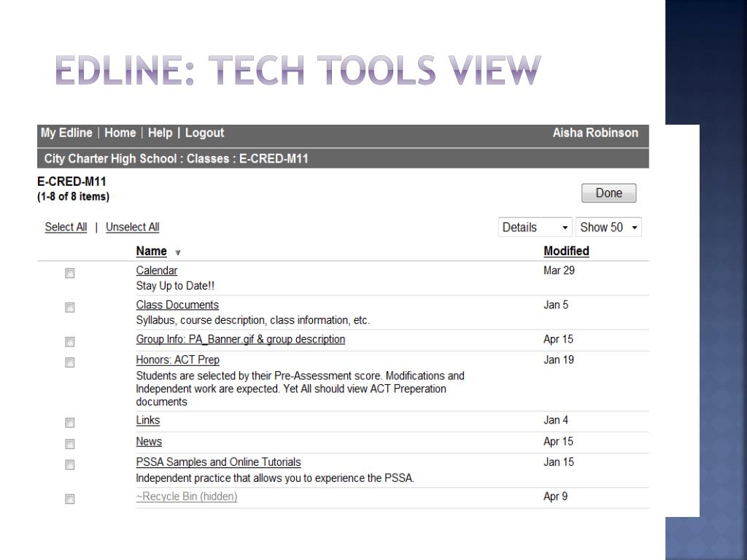Click the breadcrumb City Charter High School : Classes : E-CRED-M11
The image size is (747, 560).
[x=177, y=158]
